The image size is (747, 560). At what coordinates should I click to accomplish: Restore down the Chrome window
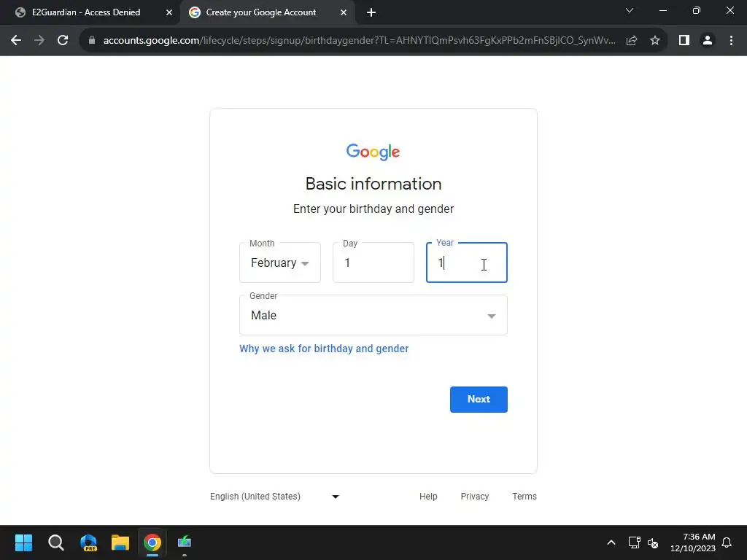[x=696, y=10]
